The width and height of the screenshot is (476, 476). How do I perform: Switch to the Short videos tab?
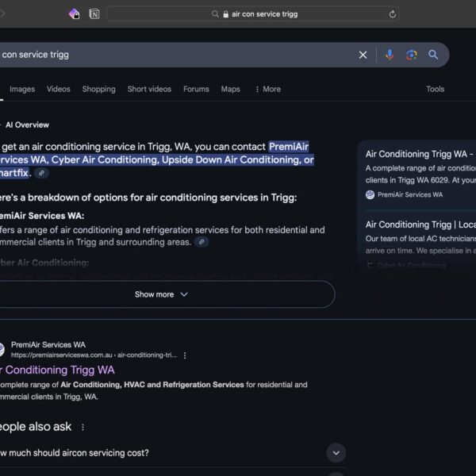pos(149,89)
